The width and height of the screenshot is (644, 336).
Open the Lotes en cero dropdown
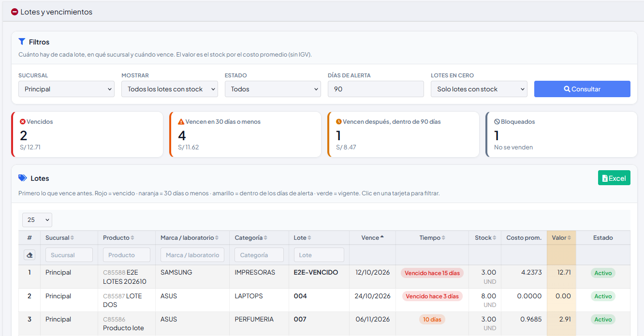point(479,89)
